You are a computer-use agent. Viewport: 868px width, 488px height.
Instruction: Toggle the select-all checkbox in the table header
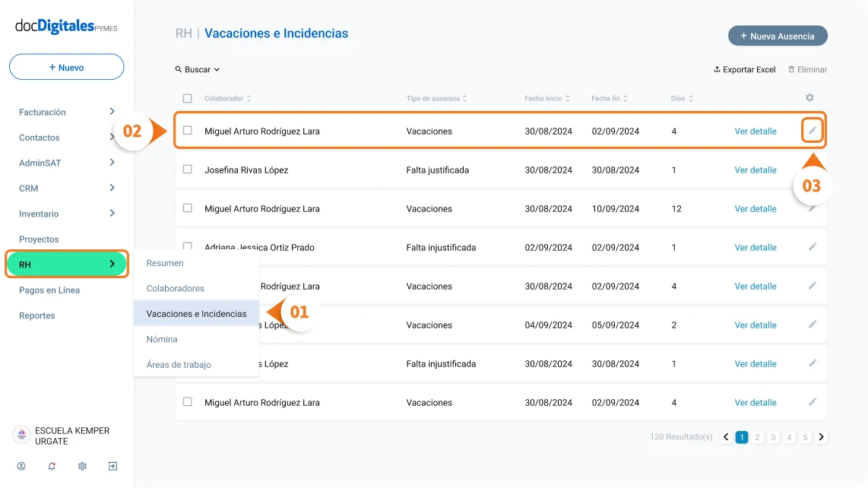point(188,98)
